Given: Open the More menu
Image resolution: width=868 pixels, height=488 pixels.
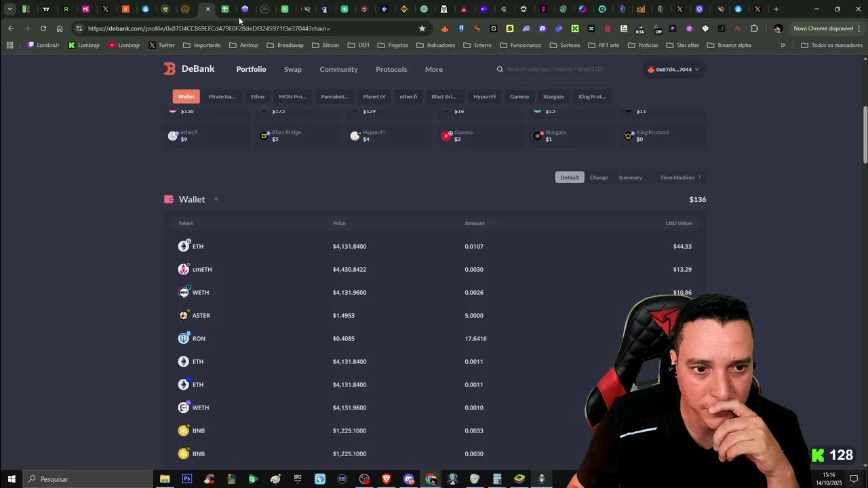Looking at the screenshot, I should [x=434, y=69].
